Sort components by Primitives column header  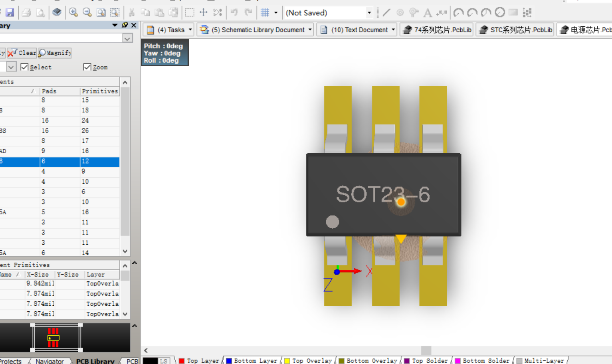click(x=100, y=91)
